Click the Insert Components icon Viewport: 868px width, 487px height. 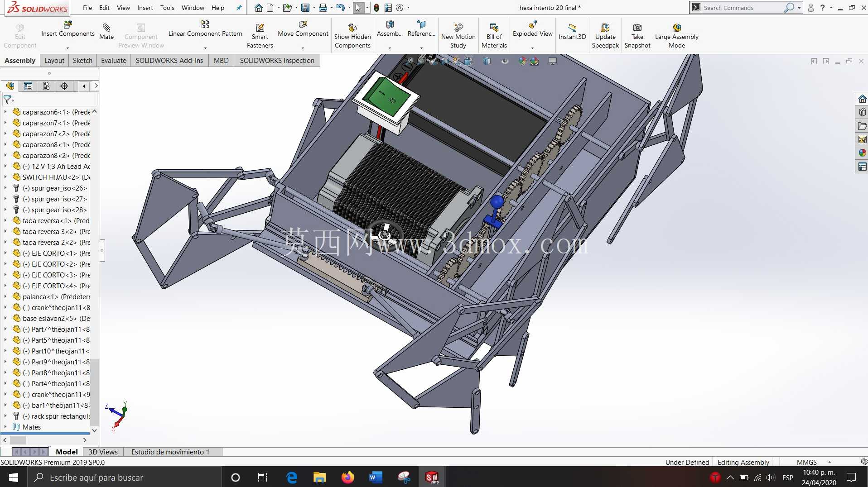(x=68, y=24)
